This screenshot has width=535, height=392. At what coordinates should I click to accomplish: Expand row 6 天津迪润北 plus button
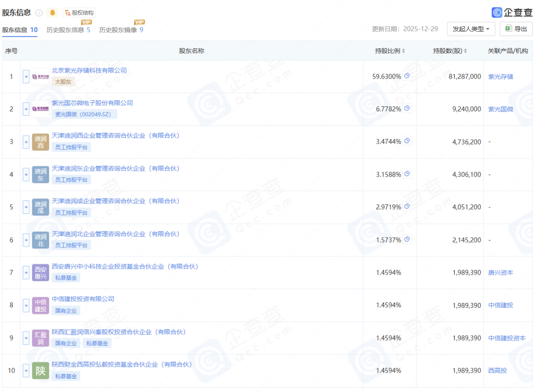[26, 240]
